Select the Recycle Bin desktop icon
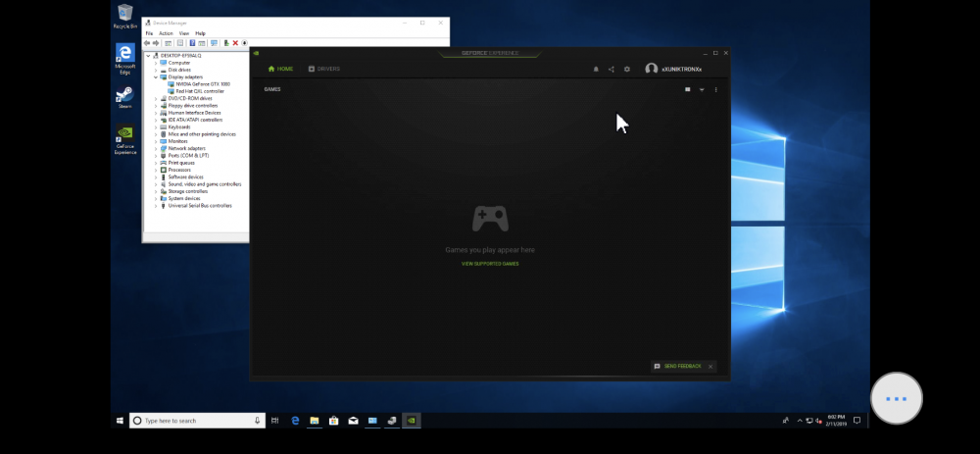 click(125, 17)
